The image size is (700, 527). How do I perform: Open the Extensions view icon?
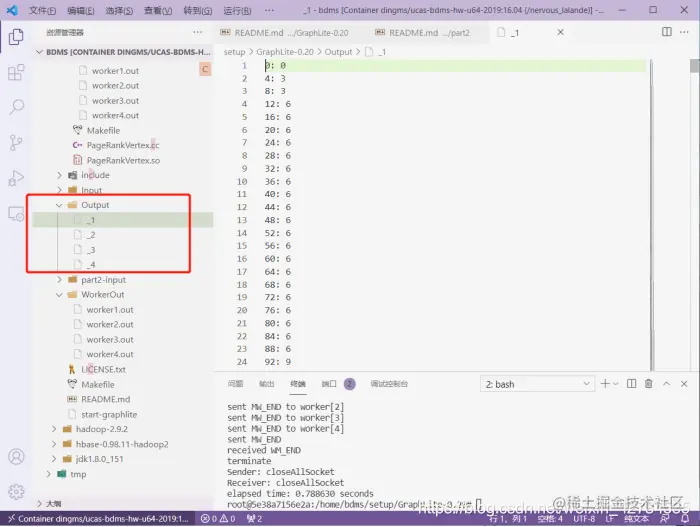(x=16, y=72)
